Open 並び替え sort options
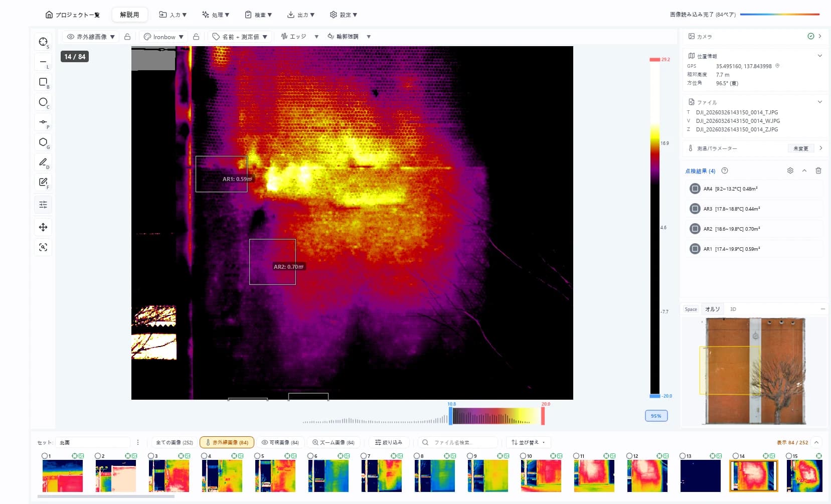 (528, 442)
